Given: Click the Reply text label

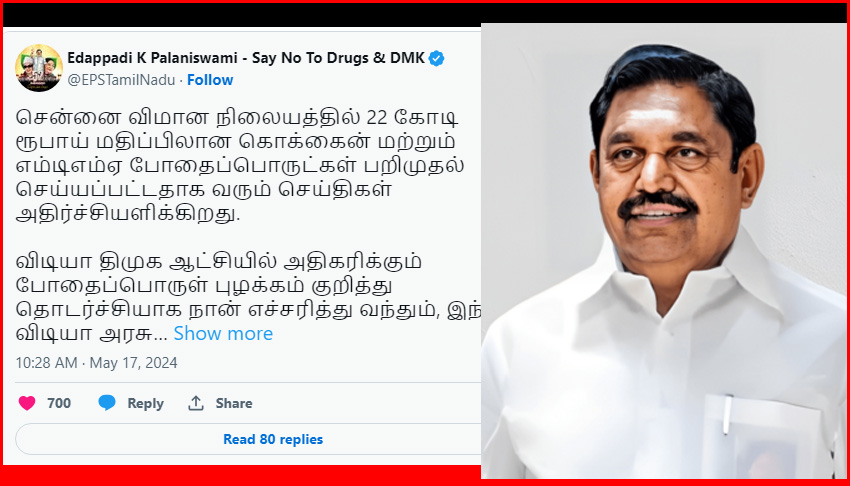Looking at the screenshot, I should [x=145, y=403].
